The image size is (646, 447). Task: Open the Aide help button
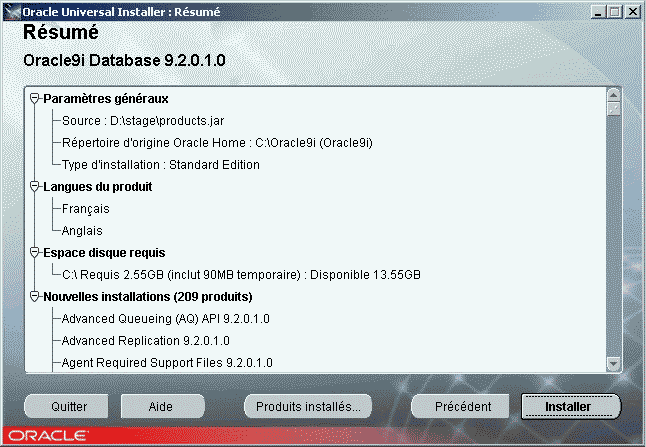click(x=154, y=407)
